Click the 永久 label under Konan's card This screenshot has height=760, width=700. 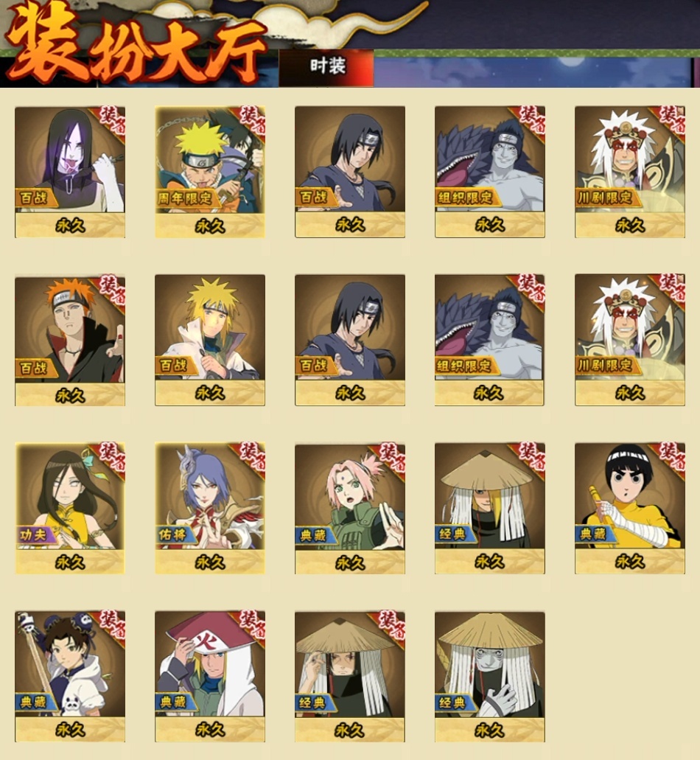point(210,562)
